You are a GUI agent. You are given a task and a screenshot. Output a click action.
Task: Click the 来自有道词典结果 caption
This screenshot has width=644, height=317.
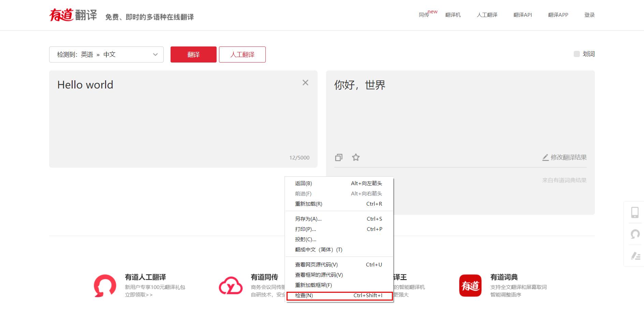565,180
